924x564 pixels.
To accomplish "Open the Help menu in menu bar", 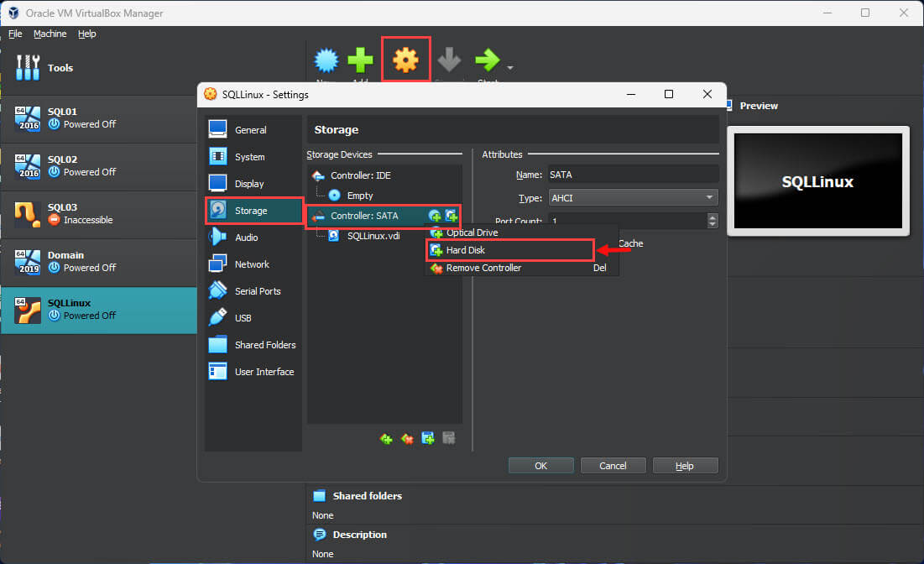I will 86,34.
